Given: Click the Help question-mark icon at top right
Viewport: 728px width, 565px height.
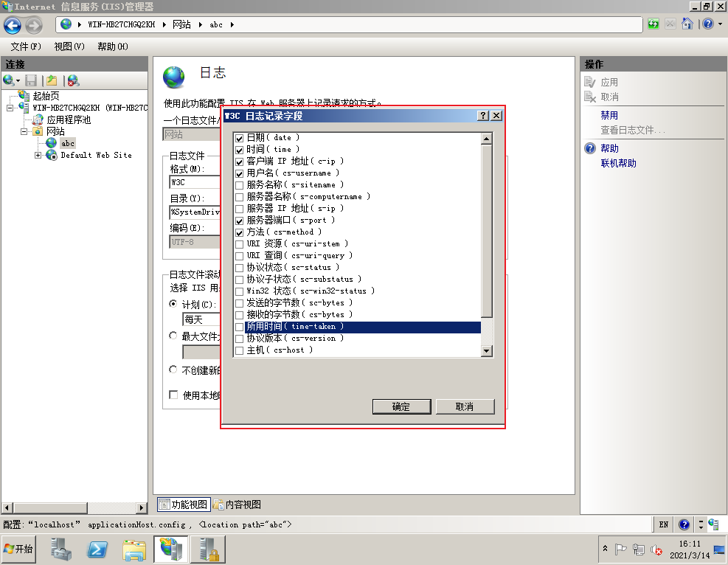Looking at the screenshot, I should click(707, 24).
